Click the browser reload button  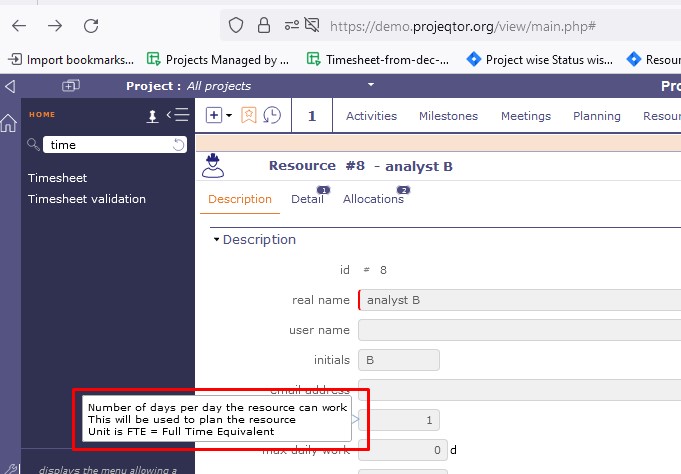[91, 26]
